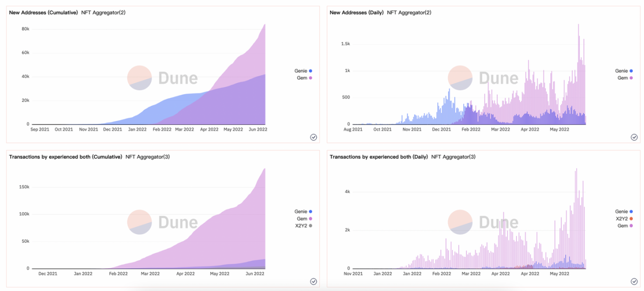Click Dune logo on cumulative Transactions chart
The height and width of the screenshot is (291, 644).
coord(162,222)
